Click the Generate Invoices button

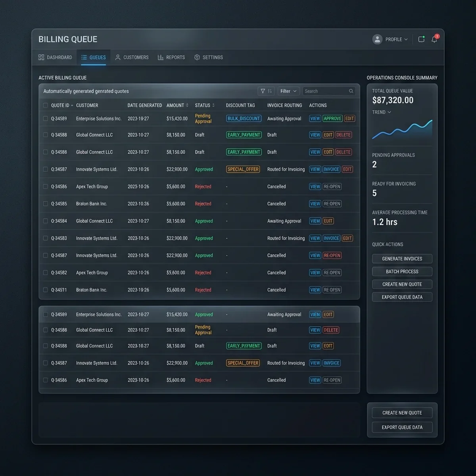click(402, 259)
